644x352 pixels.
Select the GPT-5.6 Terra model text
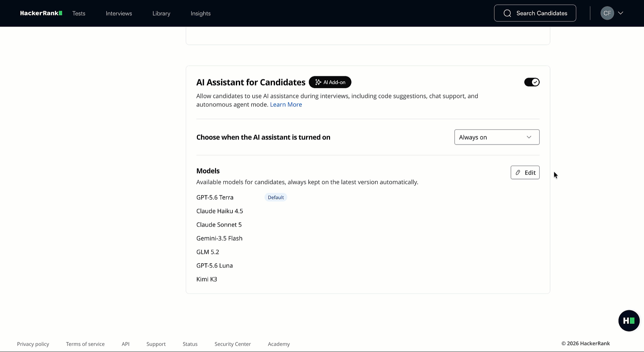click(215, 197)
